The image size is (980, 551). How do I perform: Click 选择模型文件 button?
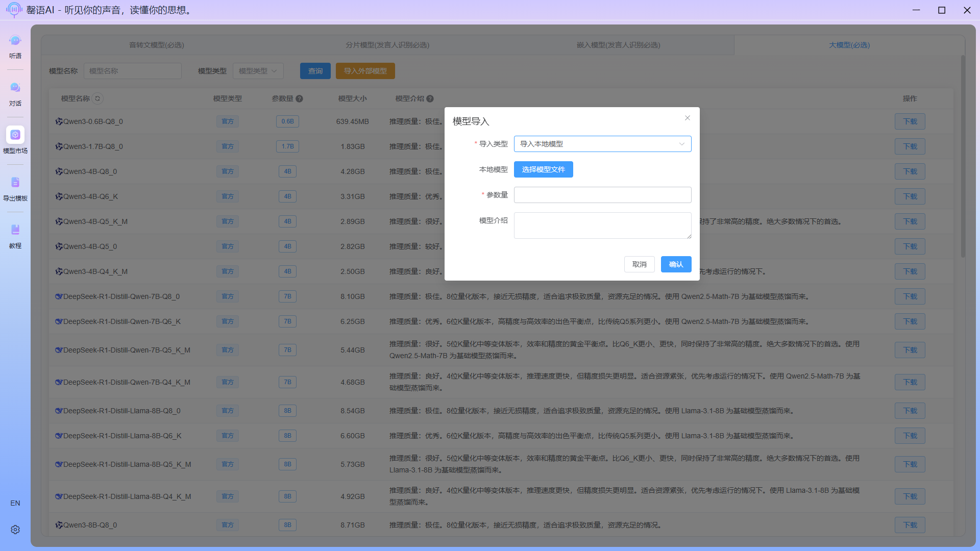[543, 169]
